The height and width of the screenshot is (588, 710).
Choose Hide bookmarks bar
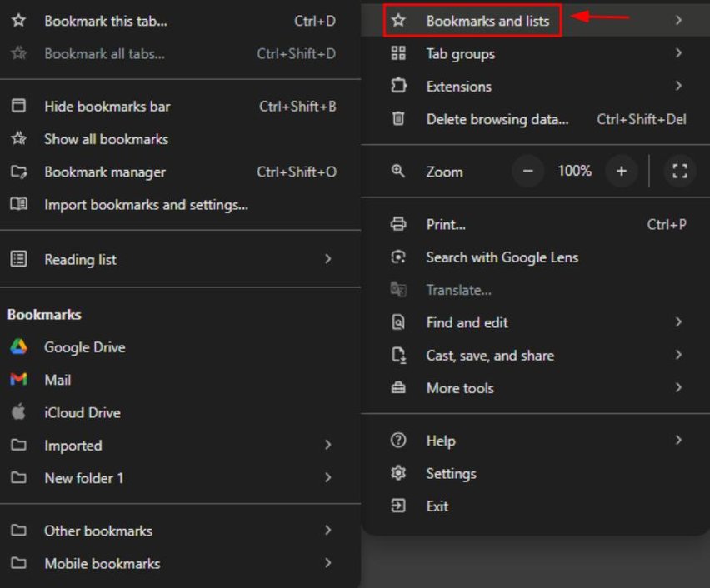point(180,106)
